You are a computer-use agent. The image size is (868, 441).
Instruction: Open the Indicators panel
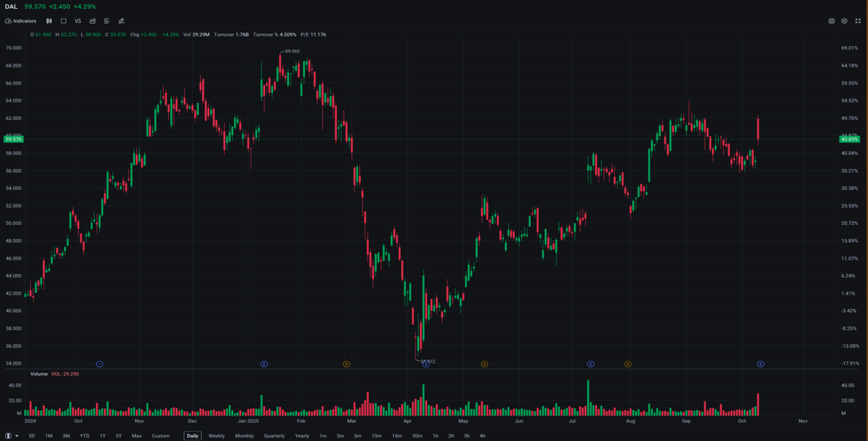[21, 21]
